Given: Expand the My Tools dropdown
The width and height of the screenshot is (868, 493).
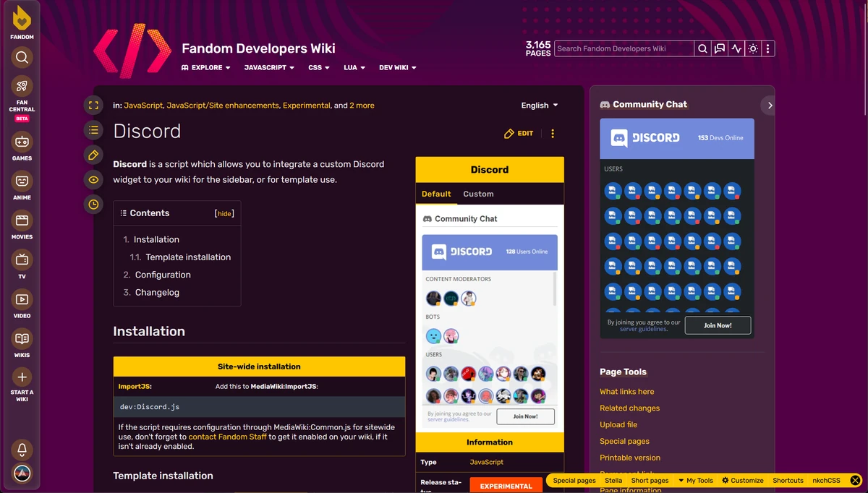Looking at the screenshot, I should [x=696, y=480].
